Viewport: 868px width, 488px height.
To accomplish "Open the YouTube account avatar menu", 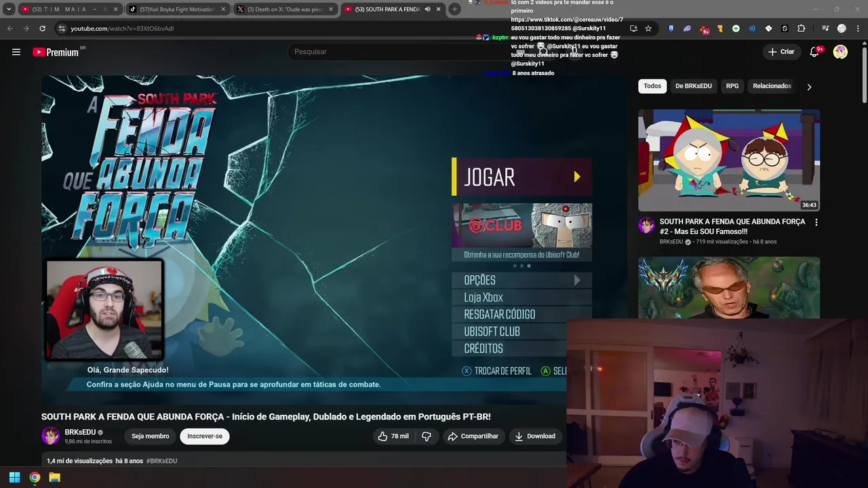I will (840, 52).
